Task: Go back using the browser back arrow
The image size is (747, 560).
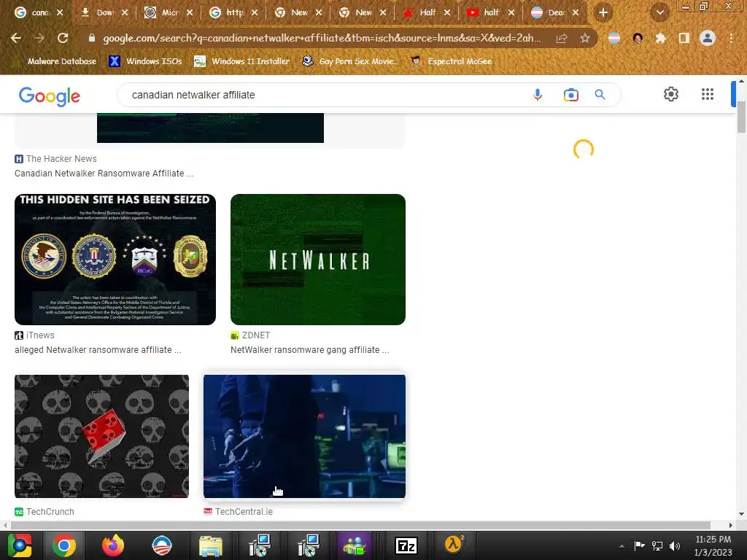Action: click(x=16, y=38)
